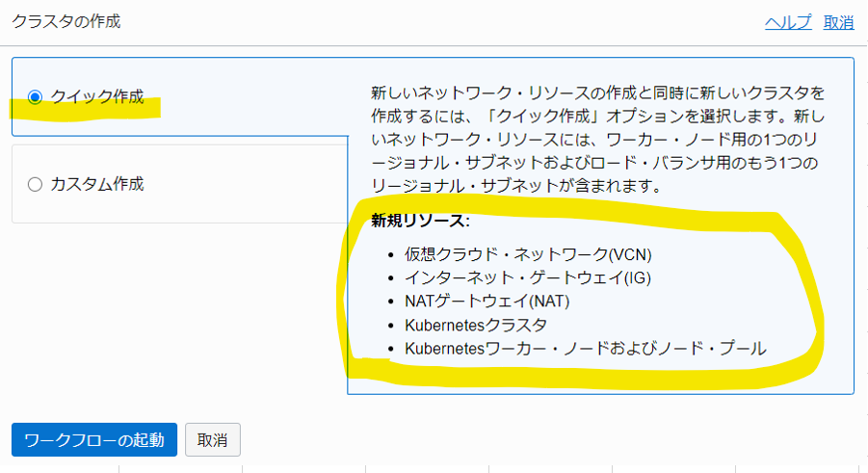Click 仮想クラウド・ネットワーク(VCN) list item
The image size is (868, 473).
[528, 254]
